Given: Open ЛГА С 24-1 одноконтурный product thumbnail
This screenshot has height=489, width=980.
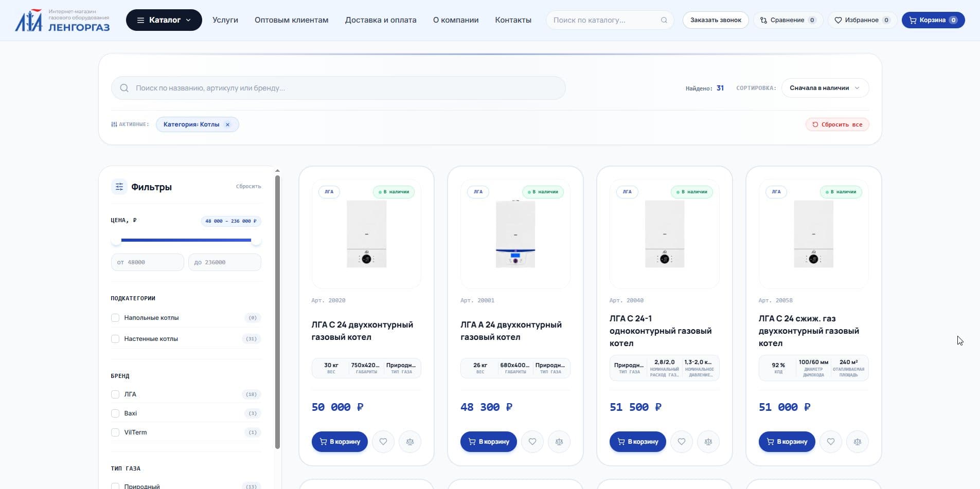Looking at the screenshot, I should click(665, 234).
